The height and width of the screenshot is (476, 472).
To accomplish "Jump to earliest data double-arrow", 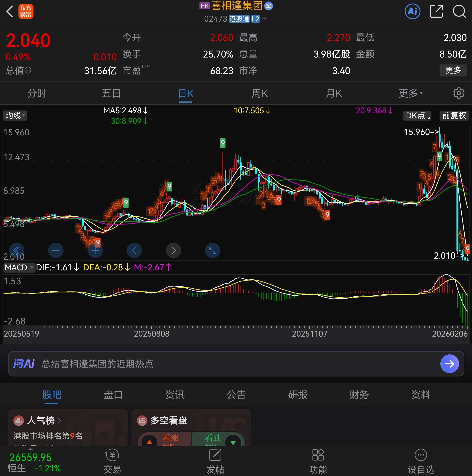I will (17, 251).
